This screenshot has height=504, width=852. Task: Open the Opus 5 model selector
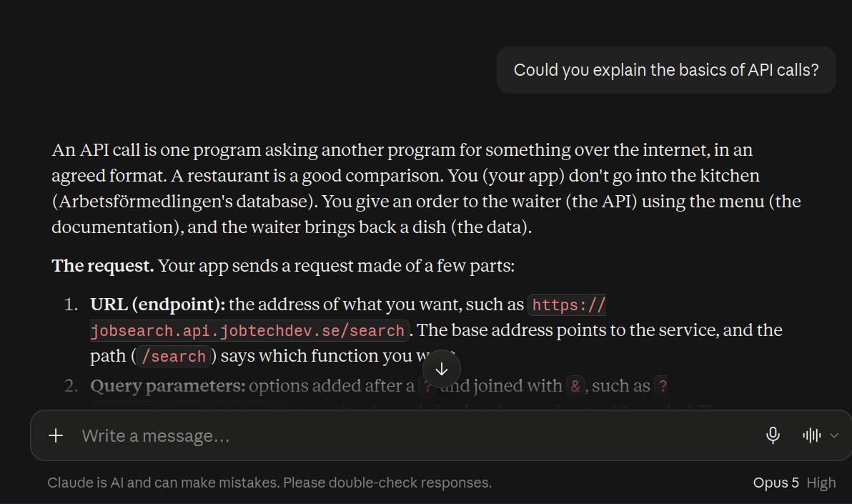(x=776, y=483)
